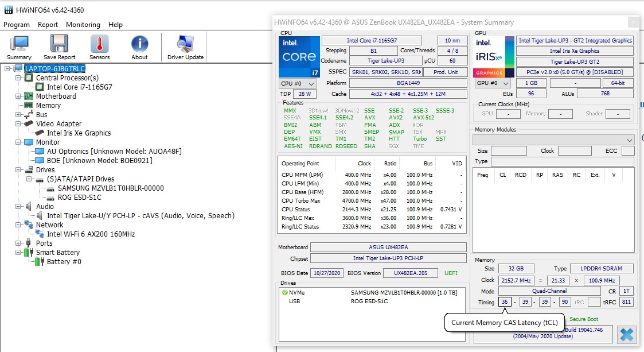Click the Audio speaker tree icon
Screen dimensions: 644x352
pyautogui.click(x=29, y=206)
